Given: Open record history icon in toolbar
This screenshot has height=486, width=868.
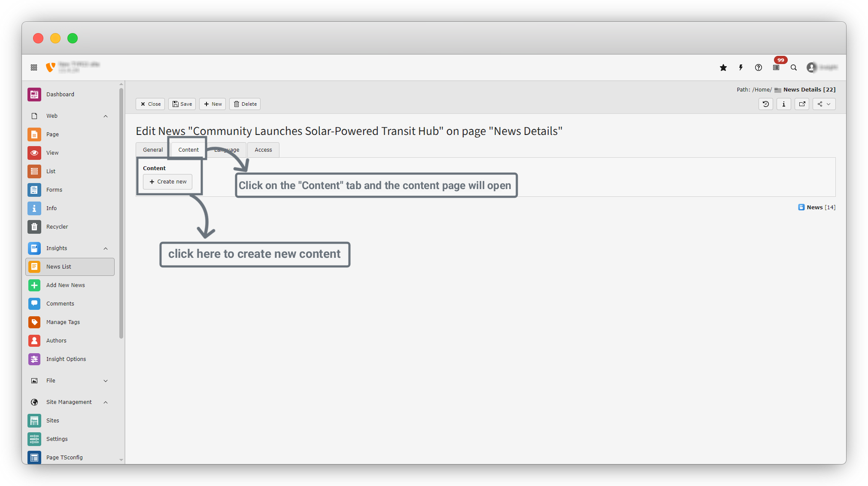Looking at the screenshot, I should [765, 104].
